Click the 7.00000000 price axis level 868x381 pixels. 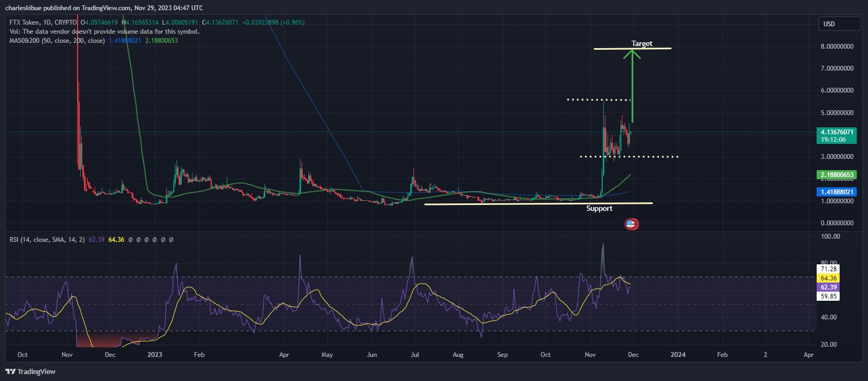837,68
